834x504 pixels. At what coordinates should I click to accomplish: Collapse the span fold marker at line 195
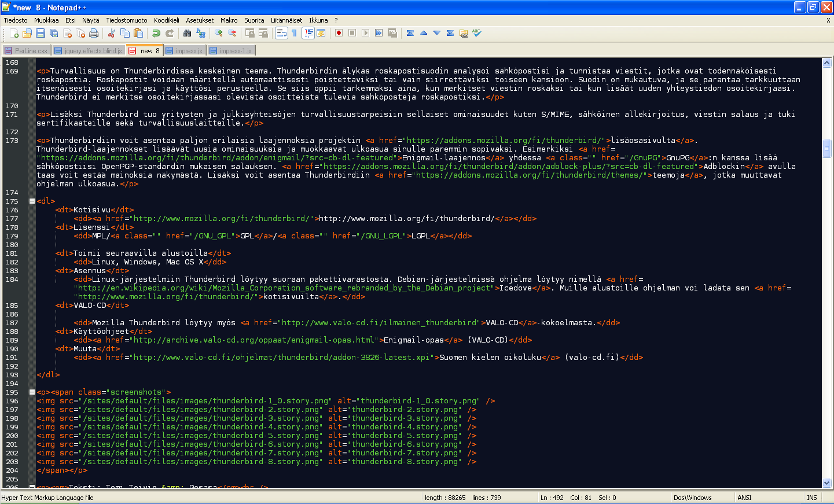click(32, 392)
